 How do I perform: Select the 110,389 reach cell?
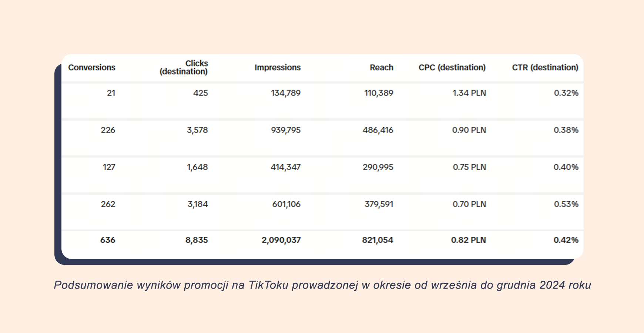pyautogui.click(x=379, y=93)
